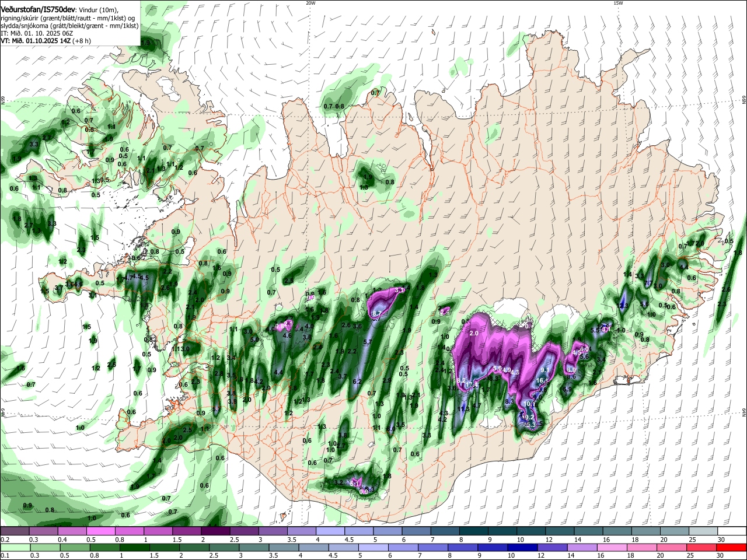Select the "0.2" label on the snow scale
The height and width of the screenshot is (560, 747).
tap(5, 540)
